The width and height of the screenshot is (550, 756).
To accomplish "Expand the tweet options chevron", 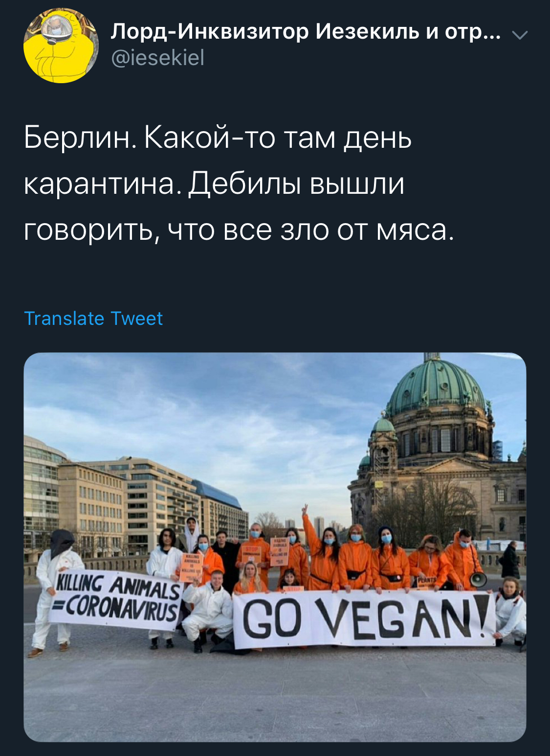I will (519, 35).
